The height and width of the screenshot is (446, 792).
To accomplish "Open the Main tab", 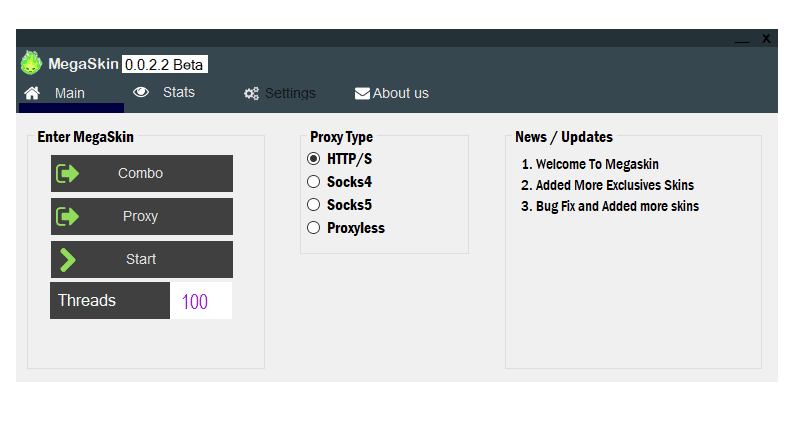I will tap(71, 93).
